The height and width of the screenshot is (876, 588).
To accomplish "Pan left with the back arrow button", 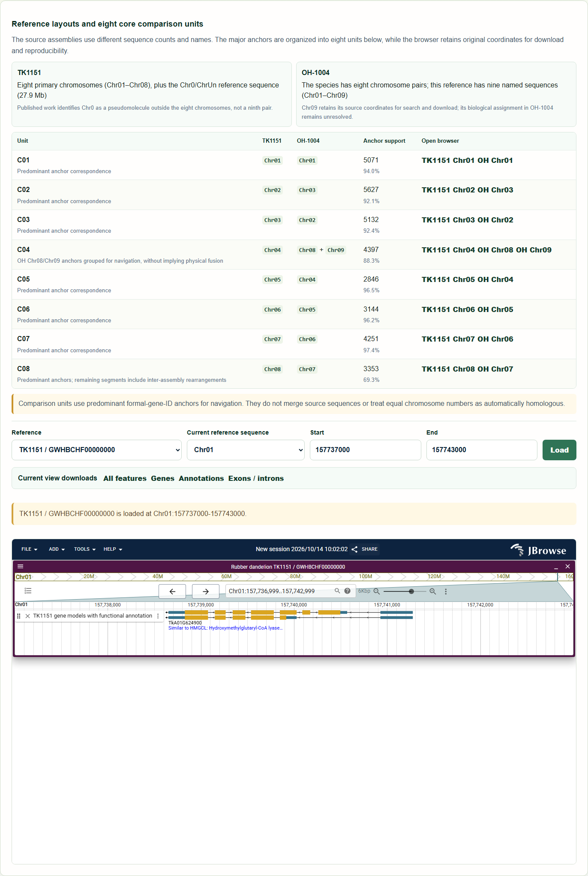I will (x=172, y=591).
